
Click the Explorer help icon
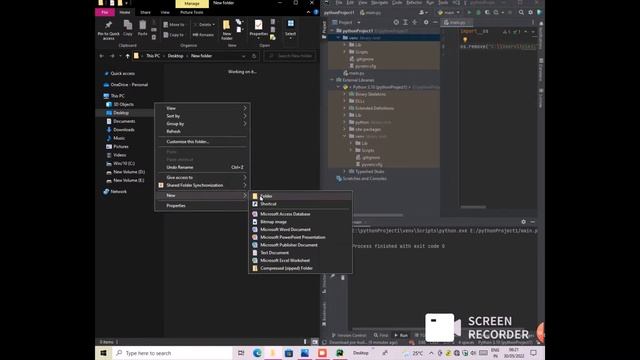point(316,12)
